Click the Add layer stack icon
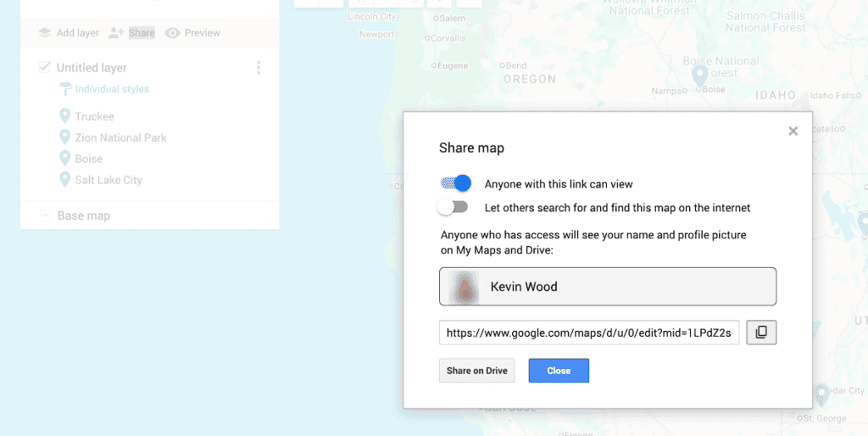Screen dimensions: 868x436 point(44,33)
